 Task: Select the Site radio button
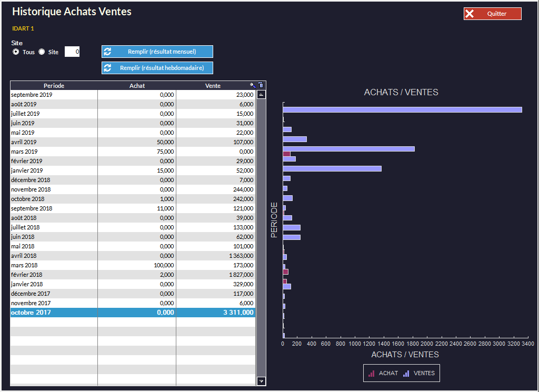pyautogui.click(x=42, y=52)
